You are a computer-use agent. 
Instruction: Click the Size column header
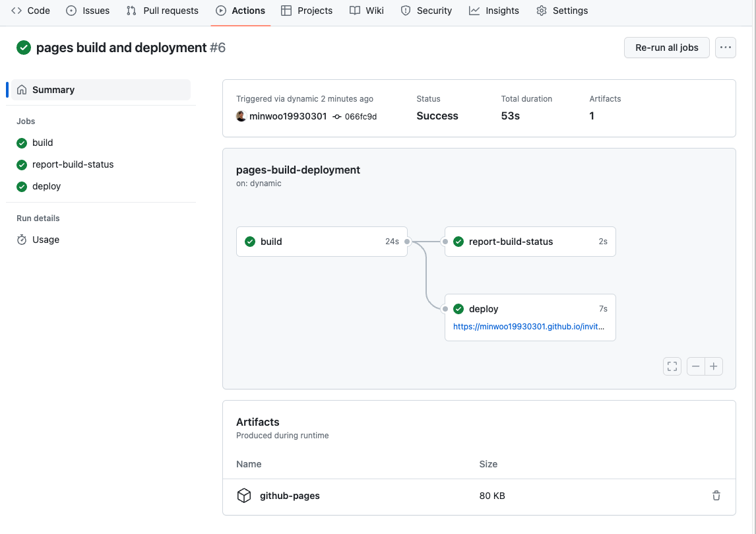pos(488,464)
